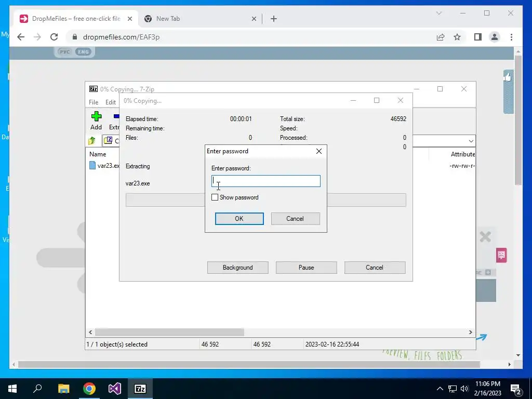This screenshot has width=532, height=399.
Task: Switch site language to ENG
Action: (x=83, y=52)
